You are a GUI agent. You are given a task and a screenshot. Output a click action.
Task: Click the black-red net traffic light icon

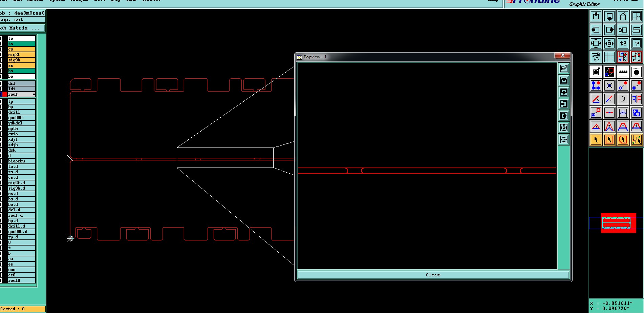click(x=637, y=57)
